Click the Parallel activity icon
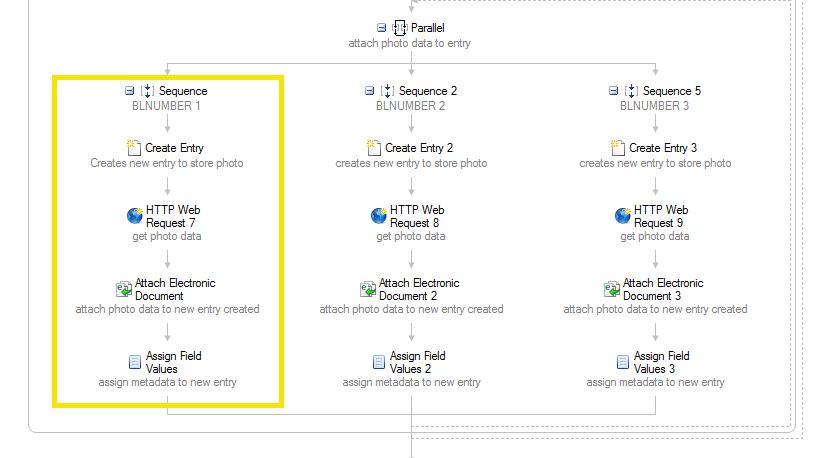The image size is (835, 458). (399, 28)
